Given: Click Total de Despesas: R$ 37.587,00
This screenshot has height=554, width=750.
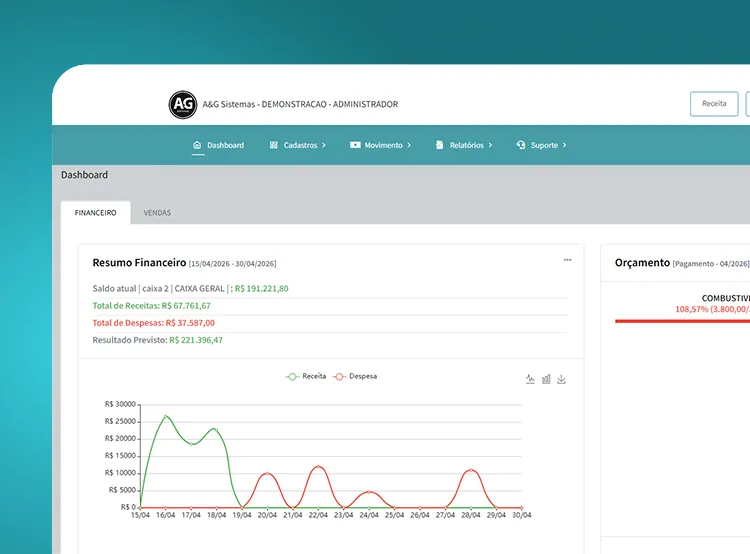Looking at the screenshot, I should tap(154, 323).
